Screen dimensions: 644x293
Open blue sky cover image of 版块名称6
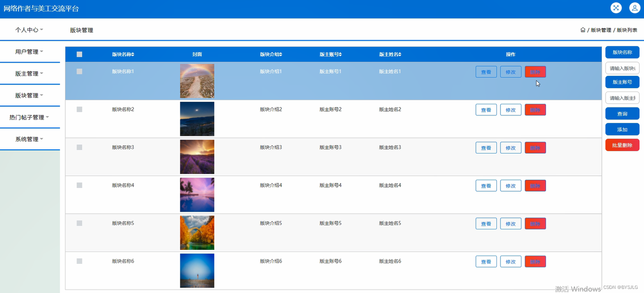[197, 271]
